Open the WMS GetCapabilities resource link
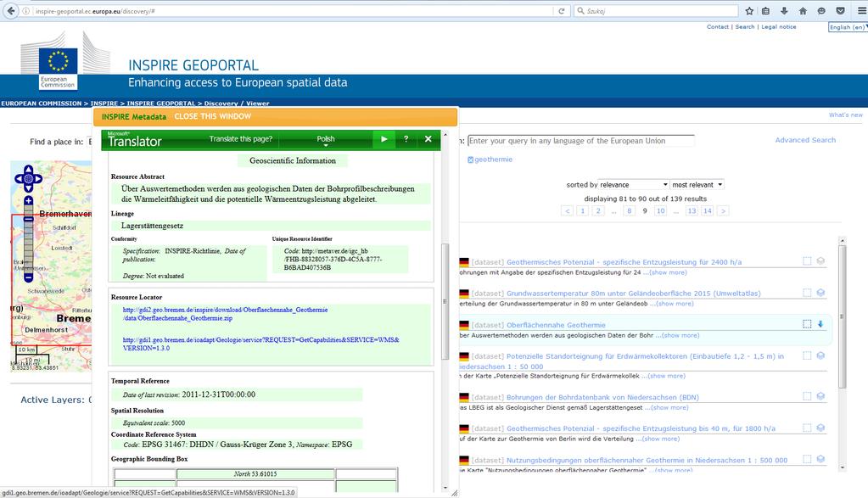The height and width of the screenshot is (498, 868). 260,344
